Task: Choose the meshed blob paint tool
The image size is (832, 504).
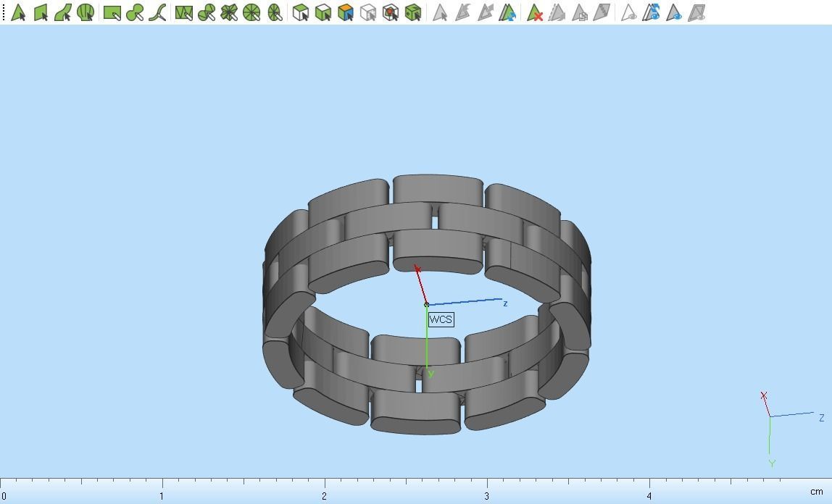Action: click(207, 12)
